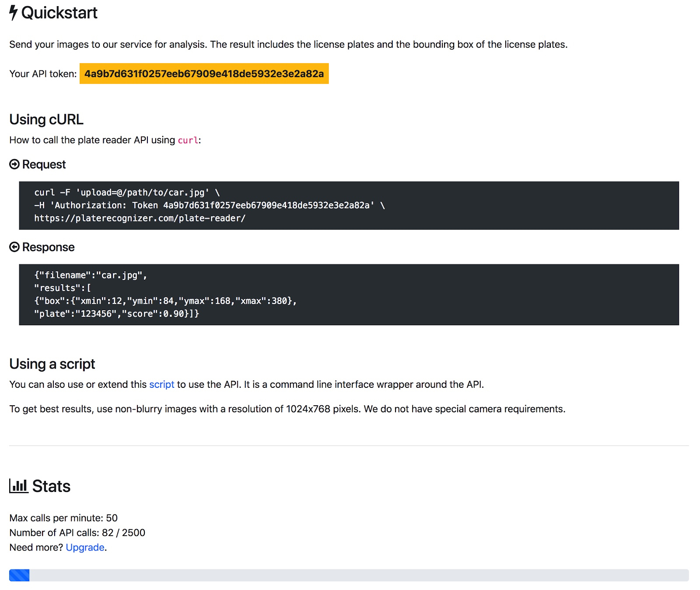This screenshot has height=590, width=700.
Task: Click the Stats heading text
Action: pos(51,486)
